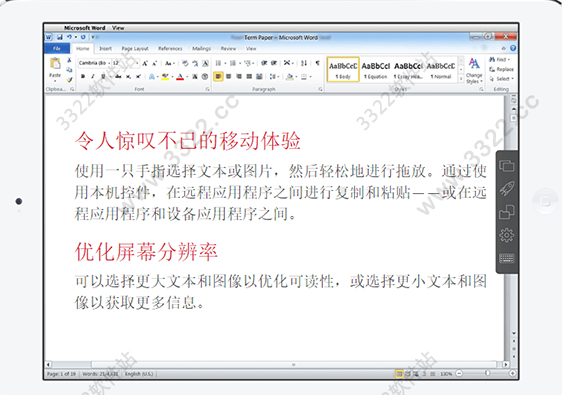Click the Increase Indent icon
Viewport: 562px width, 395px height.
click(274, 63)
